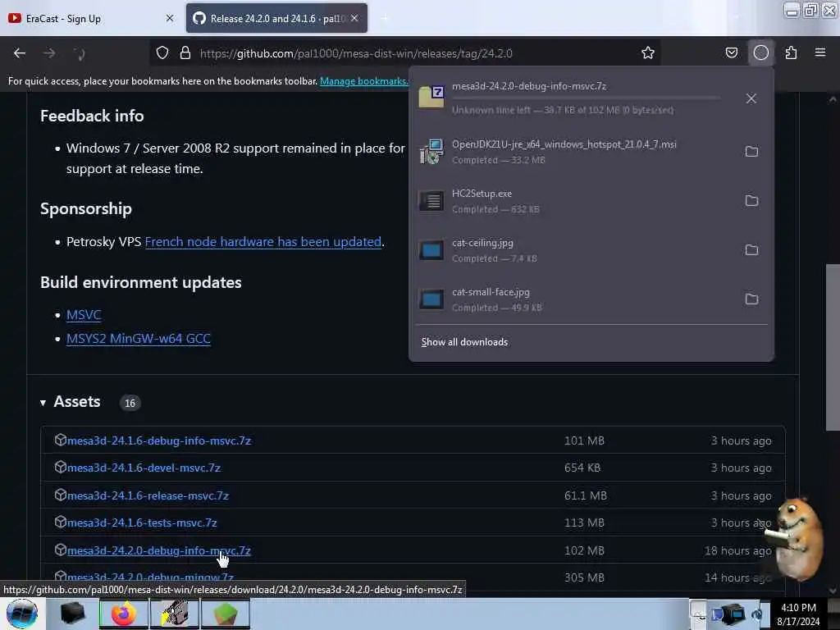
Task: Open the HC2Setup.exe file icon
Action: click(431, 201)
